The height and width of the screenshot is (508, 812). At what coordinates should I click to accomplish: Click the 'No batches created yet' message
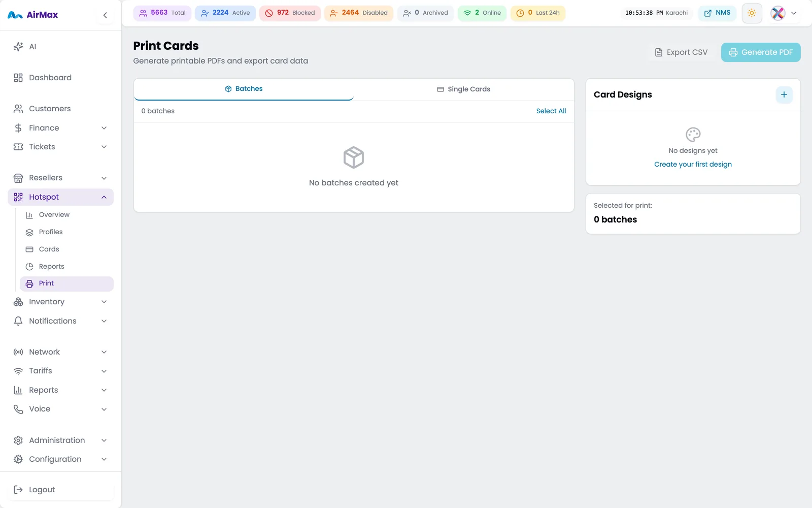354,183
